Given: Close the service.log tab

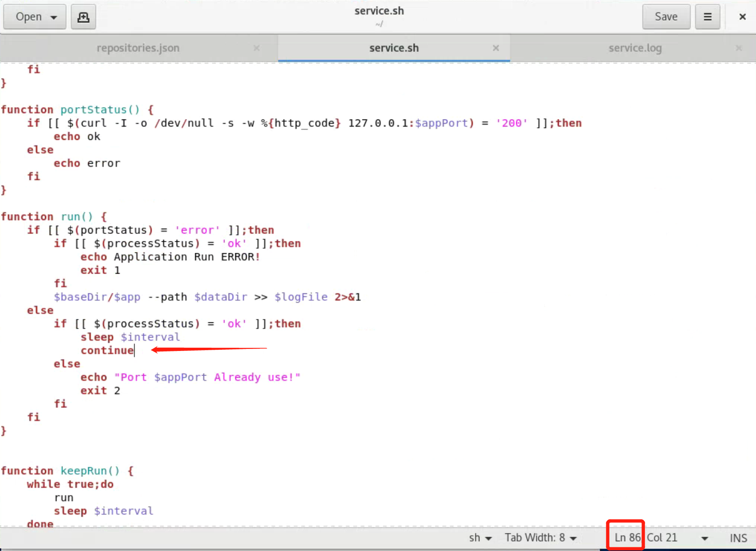Looking at the screenshot, I should [x=738, y=48].
